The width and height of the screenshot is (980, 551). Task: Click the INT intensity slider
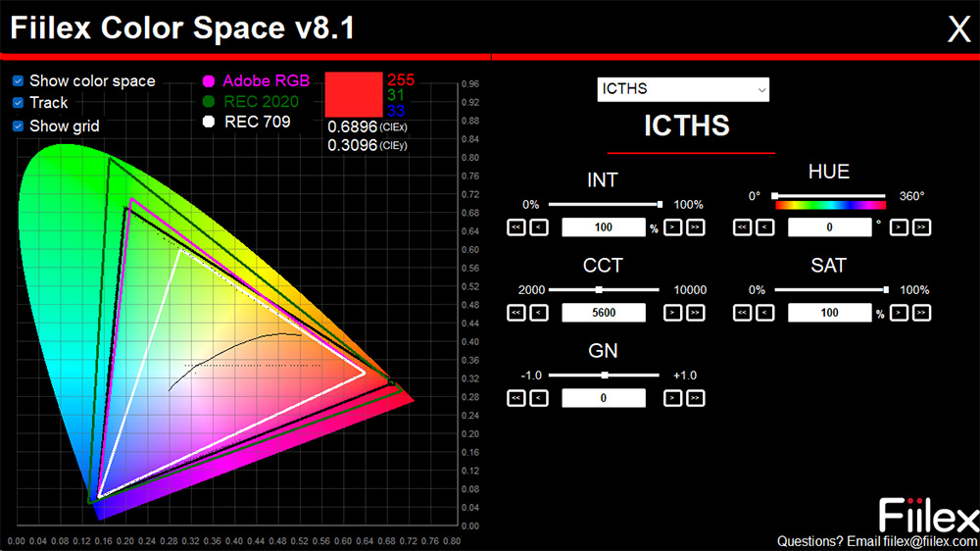pos(605,205)
